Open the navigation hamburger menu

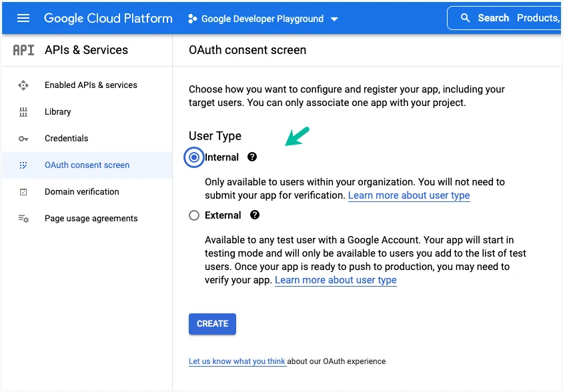pos(22,18)
